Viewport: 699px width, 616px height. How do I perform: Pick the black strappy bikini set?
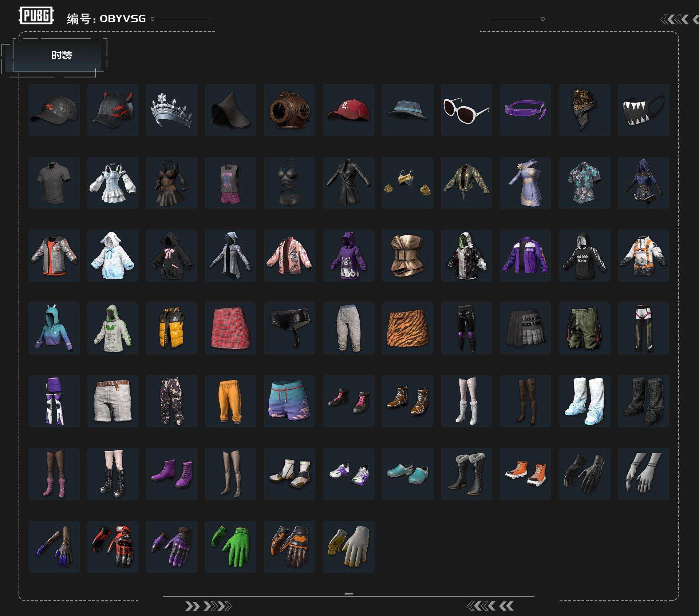tap(289, 183)
